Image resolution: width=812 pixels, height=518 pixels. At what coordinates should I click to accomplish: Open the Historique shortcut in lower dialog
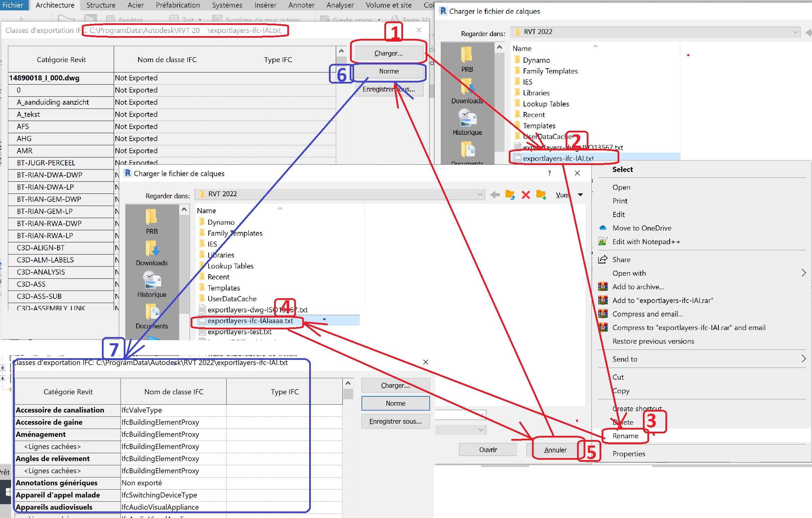pyautogui.click(x=151, y=285)
